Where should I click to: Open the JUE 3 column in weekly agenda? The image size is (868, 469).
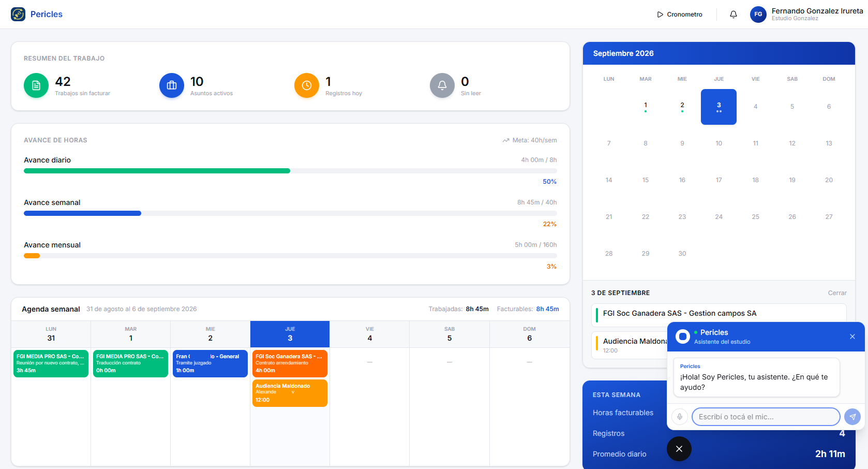[x=290, y=334]
